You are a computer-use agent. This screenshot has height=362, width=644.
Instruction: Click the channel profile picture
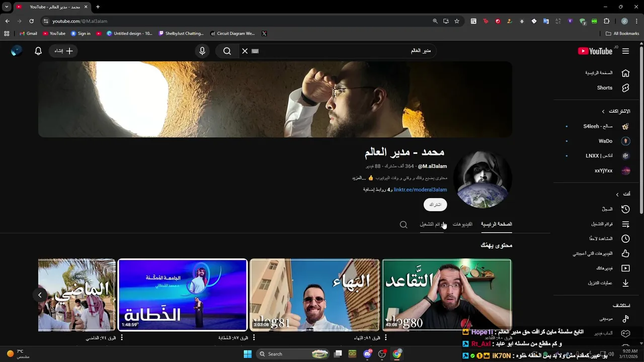(482, 179)
